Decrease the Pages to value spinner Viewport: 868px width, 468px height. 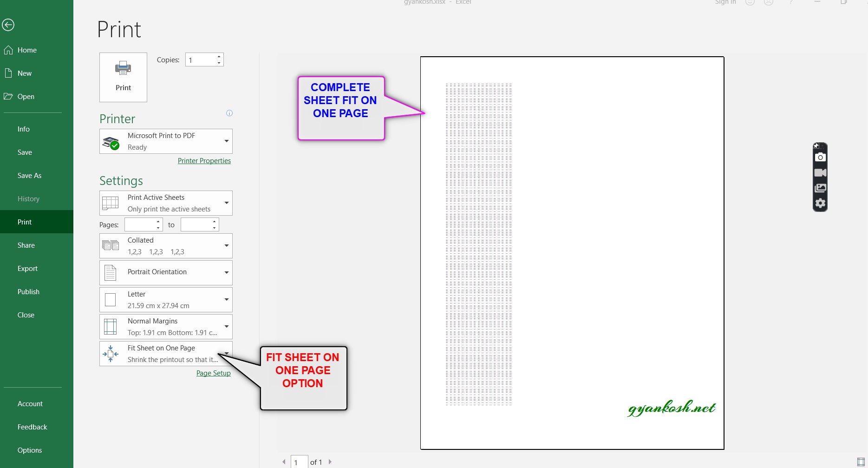click(x=214, y=228)
